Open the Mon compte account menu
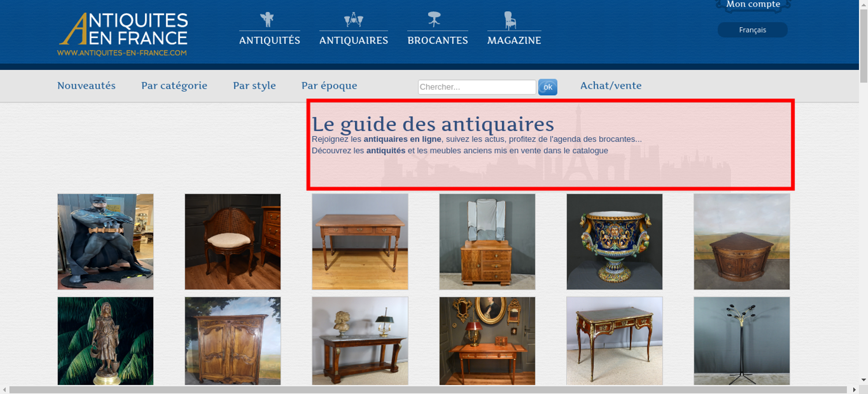 tap(753, 5)
